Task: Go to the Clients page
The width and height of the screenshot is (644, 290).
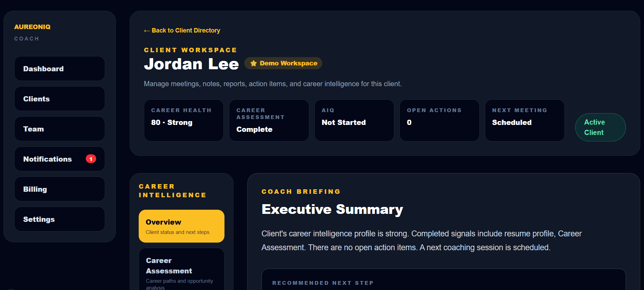Action: coord(59,99)
